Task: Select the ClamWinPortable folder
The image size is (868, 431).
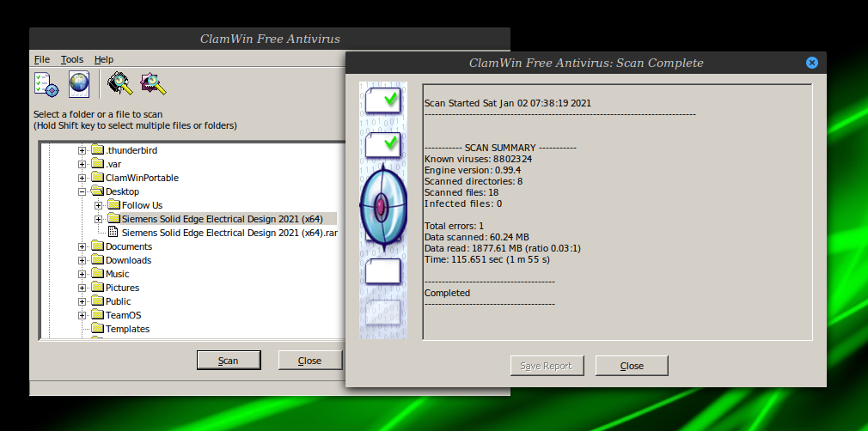Action: pyautogui.click(x=143, y=178)
